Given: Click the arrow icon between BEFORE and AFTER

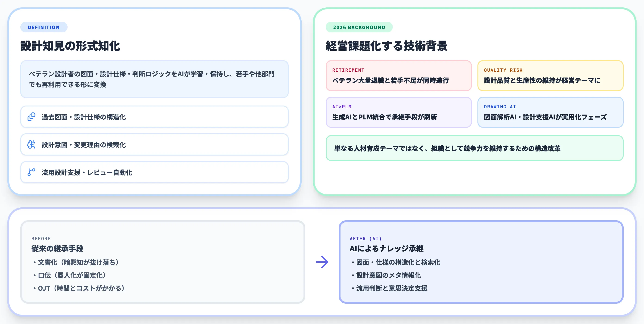Looking at the screenshot, I should [322, 262].
